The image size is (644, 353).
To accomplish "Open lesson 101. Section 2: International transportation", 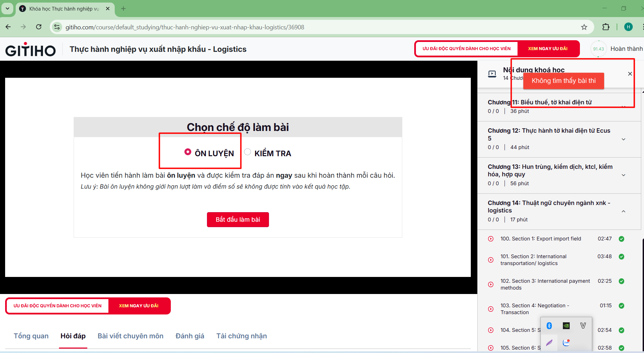I will (x=534, y=260).
